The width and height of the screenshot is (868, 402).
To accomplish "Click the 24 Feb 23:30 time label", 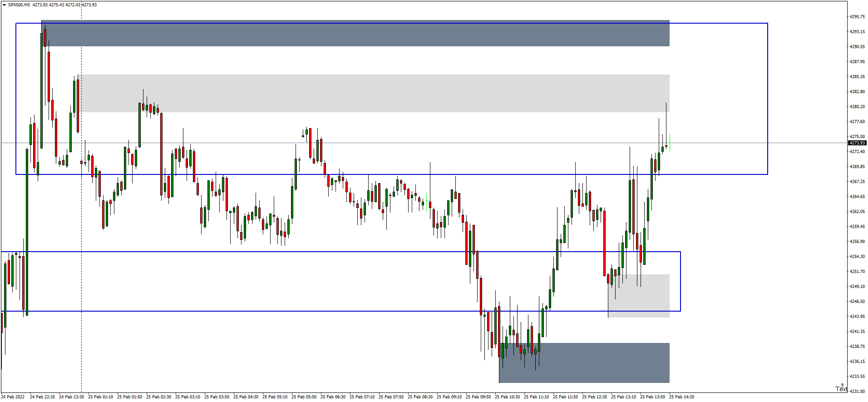I will click(71, 397).
